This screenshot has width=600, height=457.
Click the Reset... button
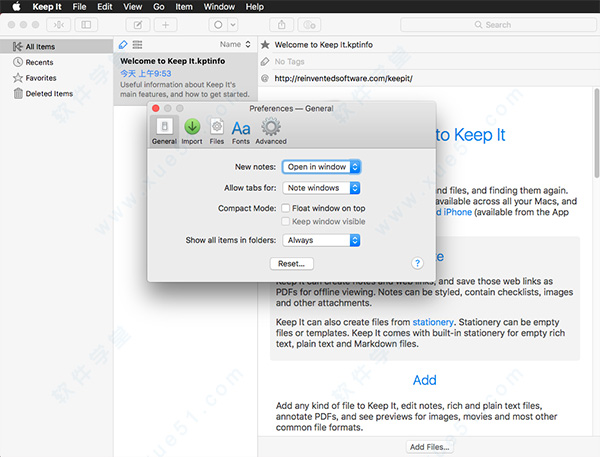(x=292, y=264)
